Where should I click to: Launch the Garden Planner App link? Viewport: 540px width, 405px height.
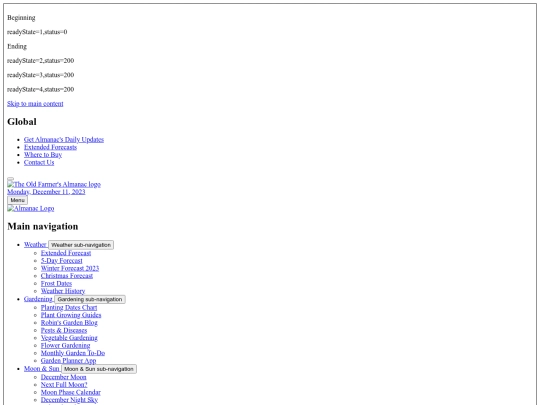(x=68, y=361)
